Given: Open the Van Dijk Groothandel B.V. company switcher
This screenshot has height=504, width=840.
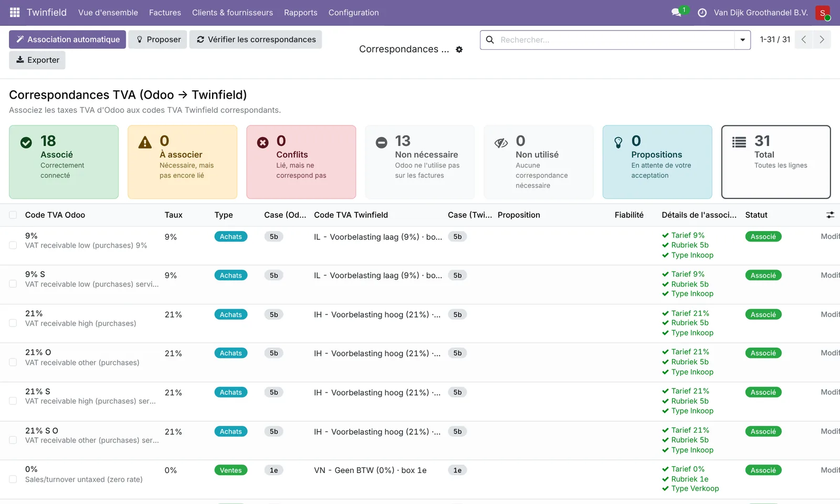Looking at the screenshot, I should pyautogui.click(x=761, y=13).
